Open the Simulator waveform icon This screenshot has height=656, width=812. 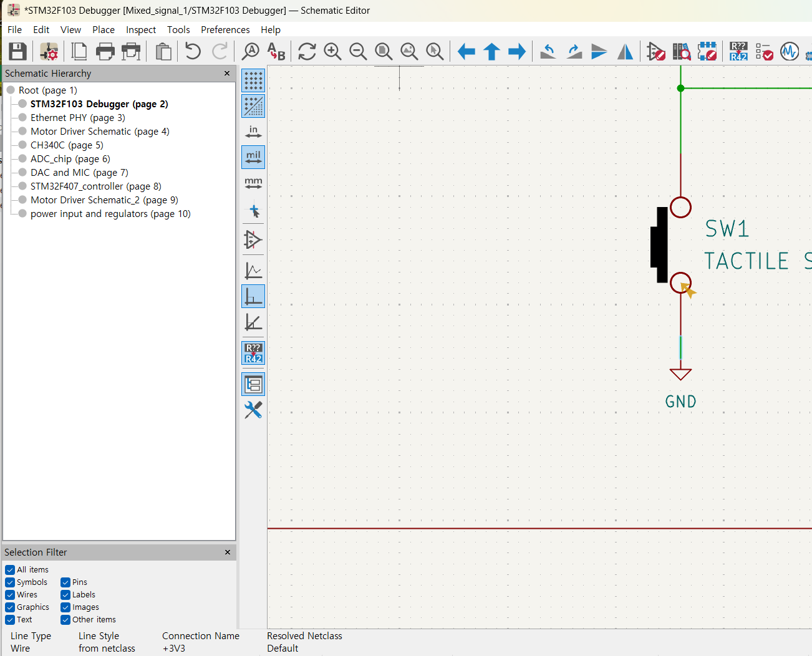click(x=790, y=51)
